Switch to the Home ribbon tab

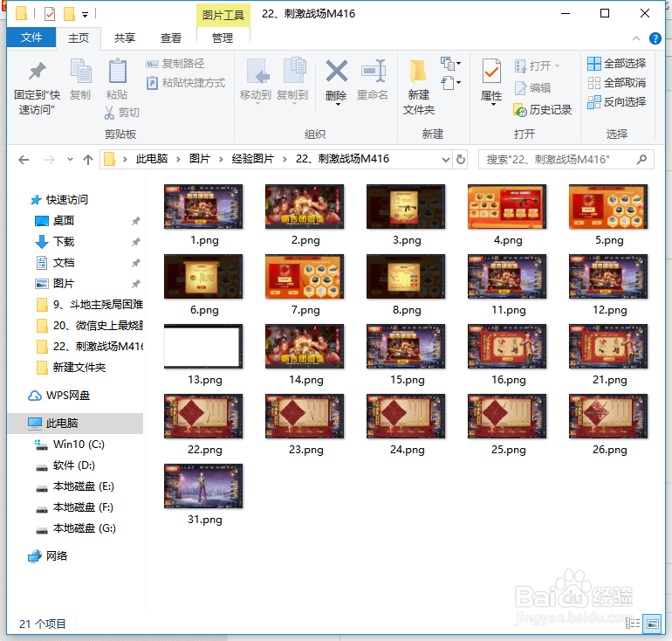(79, 38)
